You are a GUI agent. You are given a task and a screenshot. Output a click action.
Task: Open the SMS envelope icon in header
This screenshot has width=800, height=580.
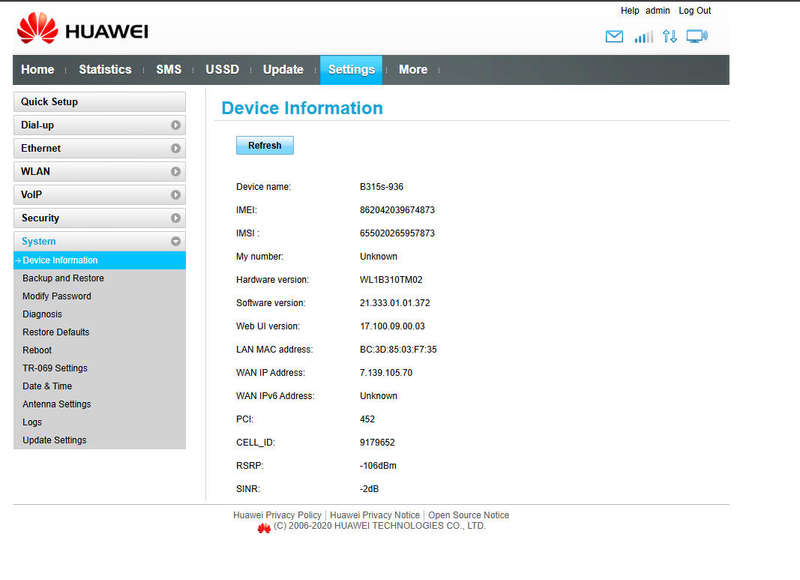[x=614, y=36]
